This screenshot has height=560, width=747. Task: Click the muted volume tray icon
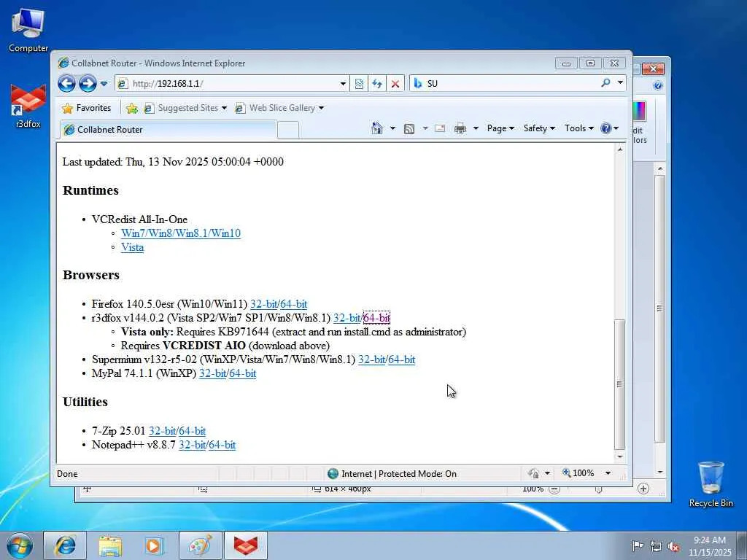(x=673, y=545)
